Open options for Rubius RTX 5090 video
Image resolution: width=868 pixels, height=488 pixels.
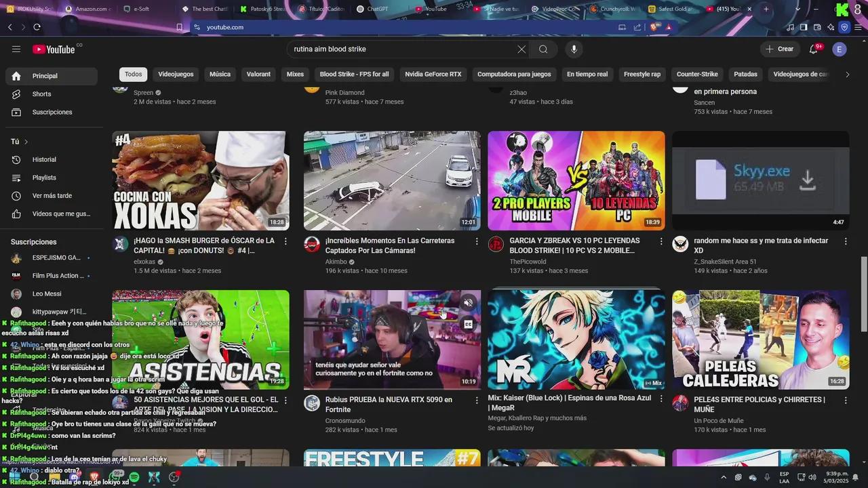tap(477, 401)
